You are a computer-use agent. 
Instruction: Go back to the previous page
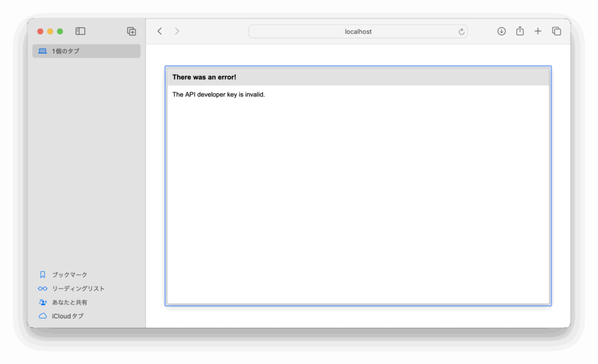pyautogui.click(x=159, y=32)
